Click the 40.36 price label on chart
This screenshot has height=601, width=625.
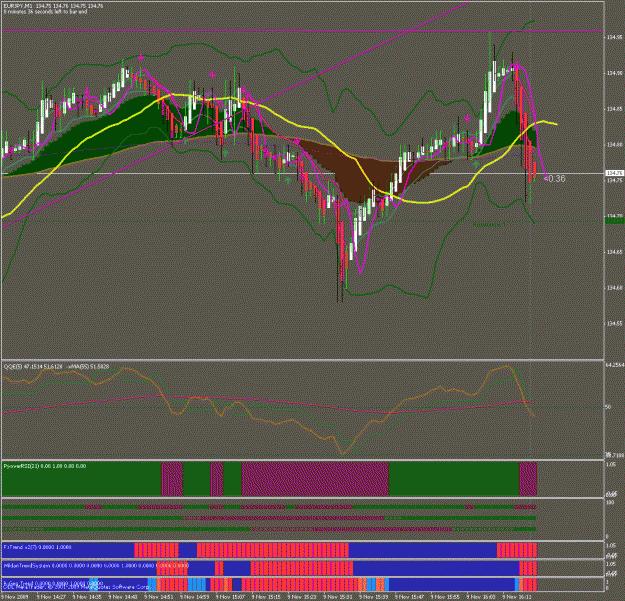click(555, 179)
